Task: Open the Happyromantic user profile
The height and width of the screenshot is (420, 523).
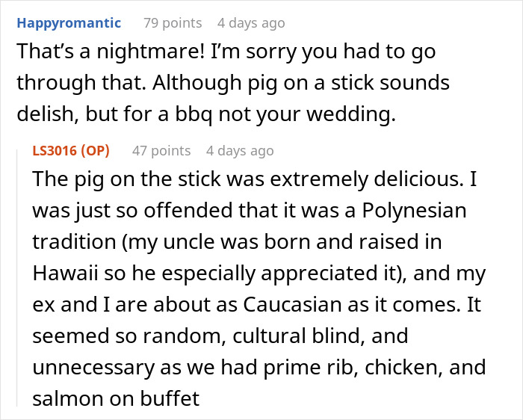Action: coord(69,23)
